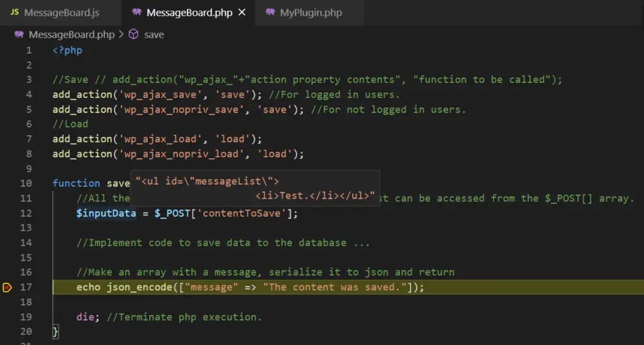Click line number 1 to select the line
644x345 pixels.
[x=28, y=50]
